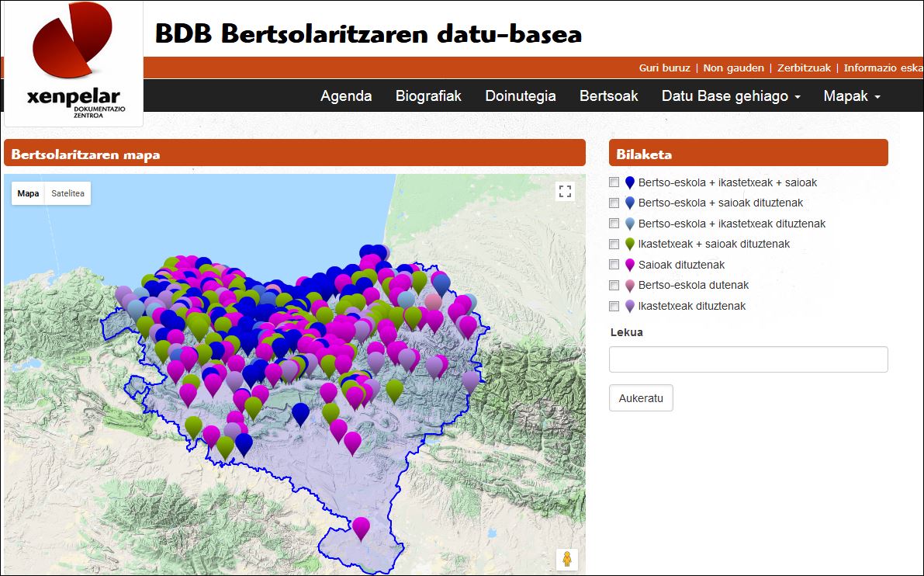Open the Mapak dropdown menu
The image size is (924, 576).
851,96
